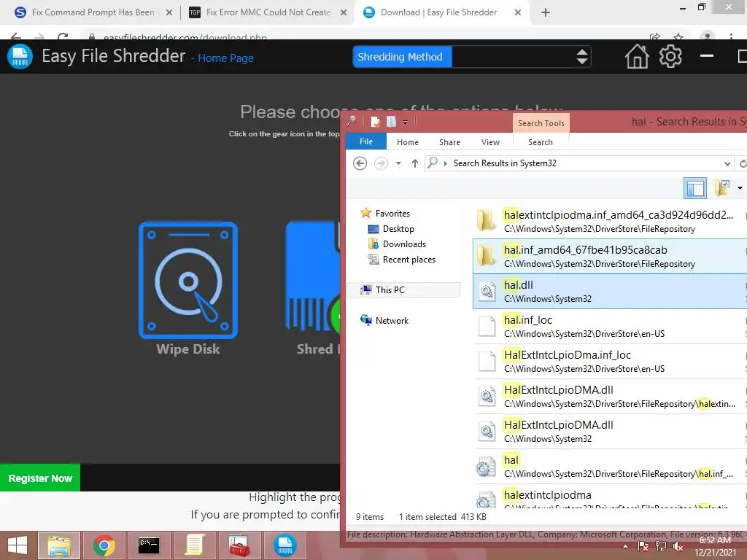Image resolution: width=747 pixels, height=560 pixels.
Task: Select the halextintclpiodma result at bottom
Action: click(609, 498)
